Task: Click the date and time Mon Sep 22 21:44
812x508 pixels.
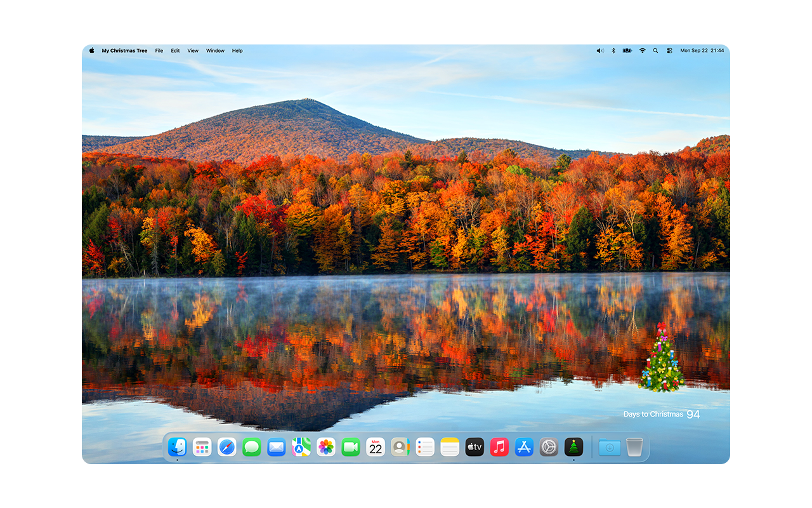Action: (x=702, y=51)
